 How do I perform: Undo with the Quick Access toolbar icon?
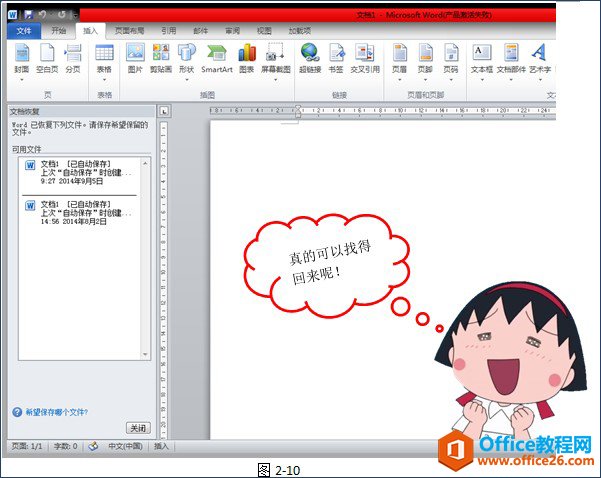click(43, 15)
